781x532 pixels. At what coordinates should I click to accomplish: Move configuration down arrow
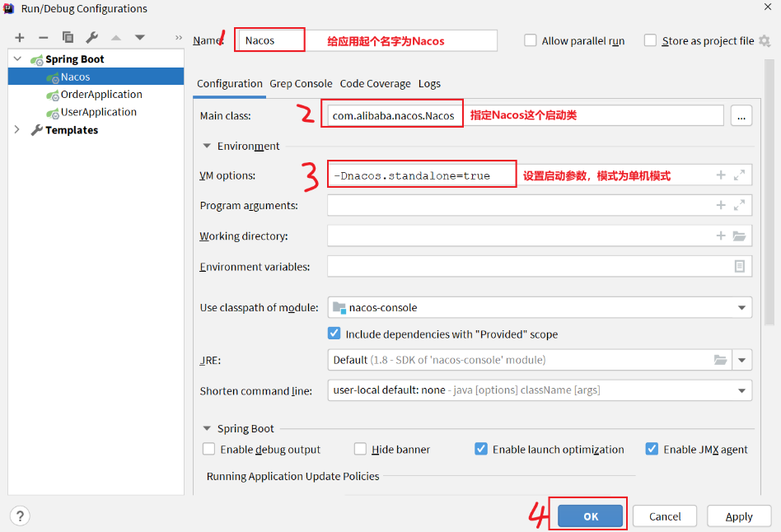(x=140, y=38)
